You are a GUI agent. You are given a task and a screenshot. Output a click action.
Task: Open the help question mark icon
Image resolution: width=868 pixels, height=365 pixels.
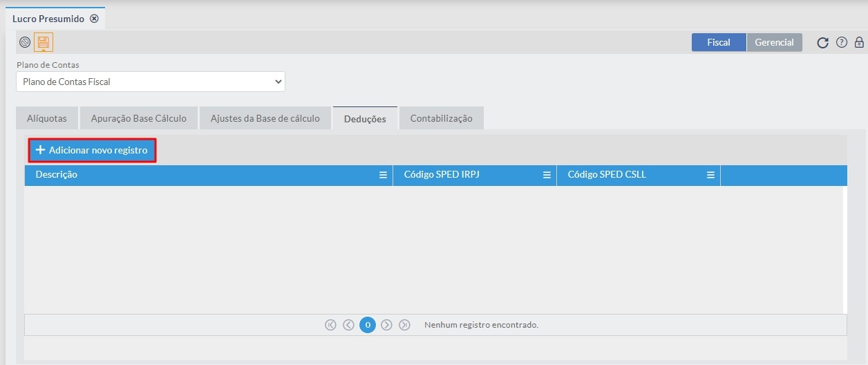[x=842, y=42]
